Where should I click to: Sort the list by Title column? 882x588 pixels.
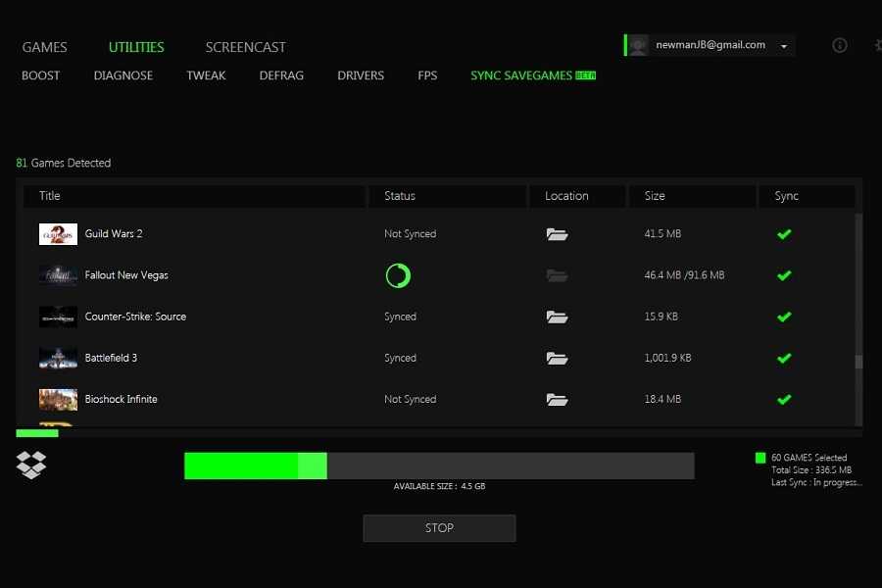[x=50, y=196]
